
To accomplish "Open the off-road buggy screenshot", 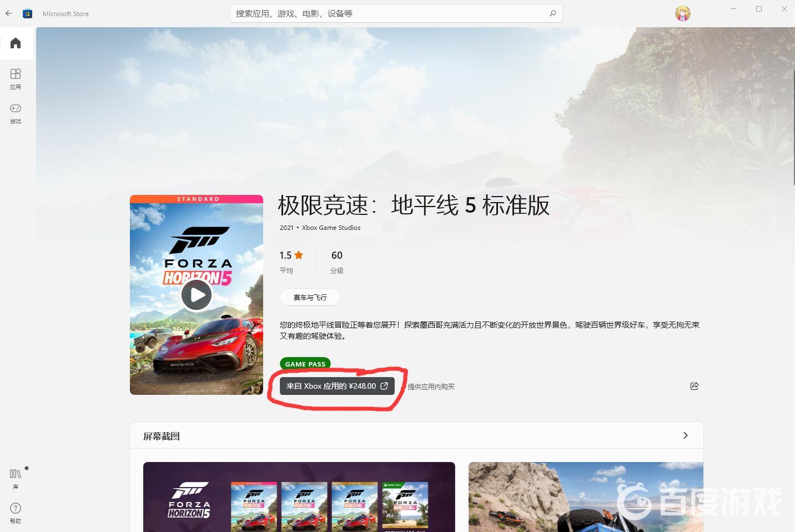I will click(586, 497).
